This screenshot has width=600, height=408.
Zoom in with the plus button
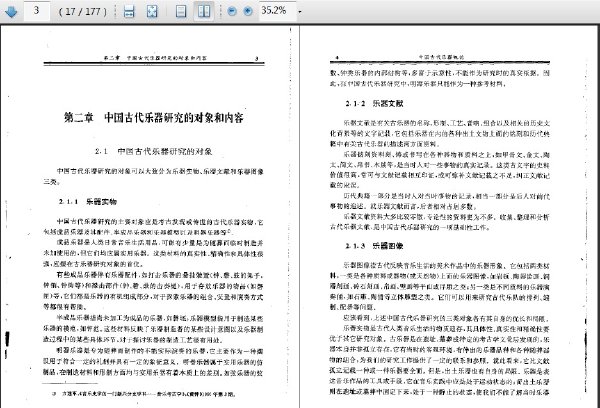tap(248, 11)
